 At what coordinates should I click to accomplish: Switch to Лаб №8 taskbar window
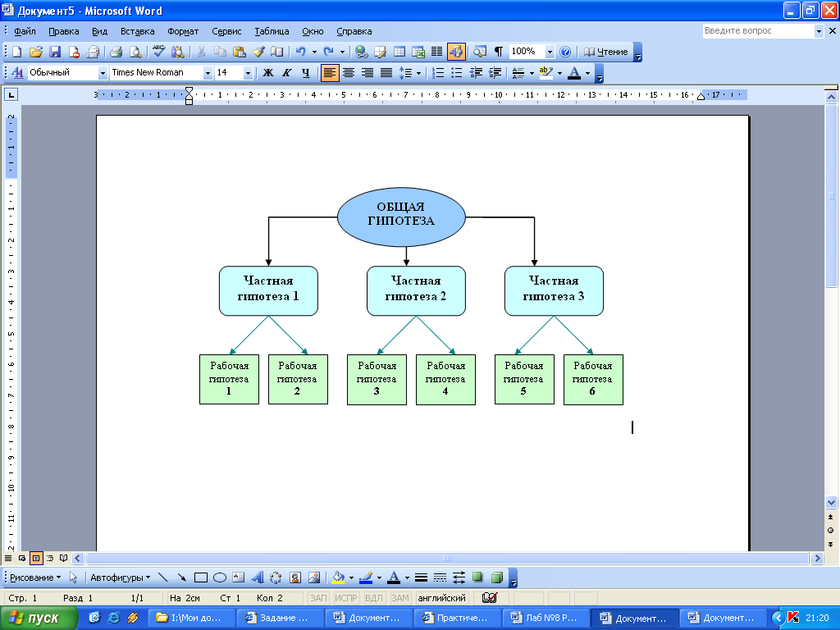pyautogui.click(x=546, y=618)
